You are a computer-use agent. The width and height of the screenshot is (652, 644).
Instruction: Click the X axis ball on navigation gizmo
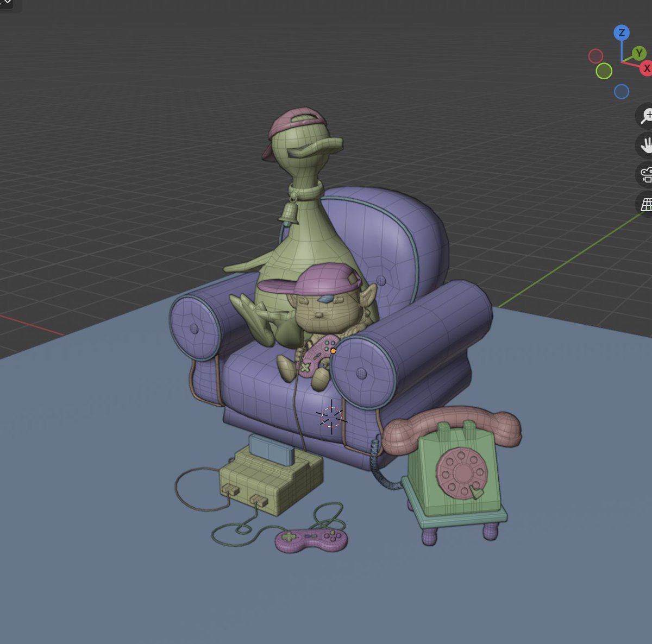point(647,69)
